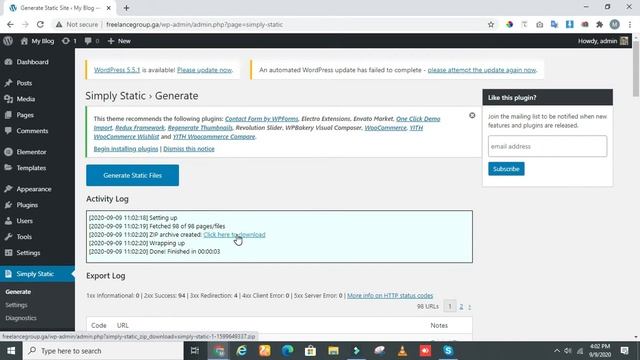Click the Type here to search box
Image resolution: width=640 pixels, height=360 pixels.
click(x=103, y=351)
